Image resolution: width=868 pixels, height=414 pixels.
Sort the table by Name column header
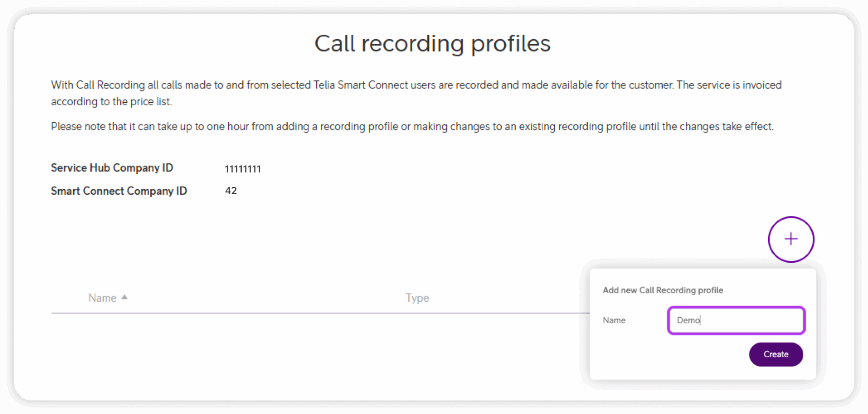coord(102,298)
